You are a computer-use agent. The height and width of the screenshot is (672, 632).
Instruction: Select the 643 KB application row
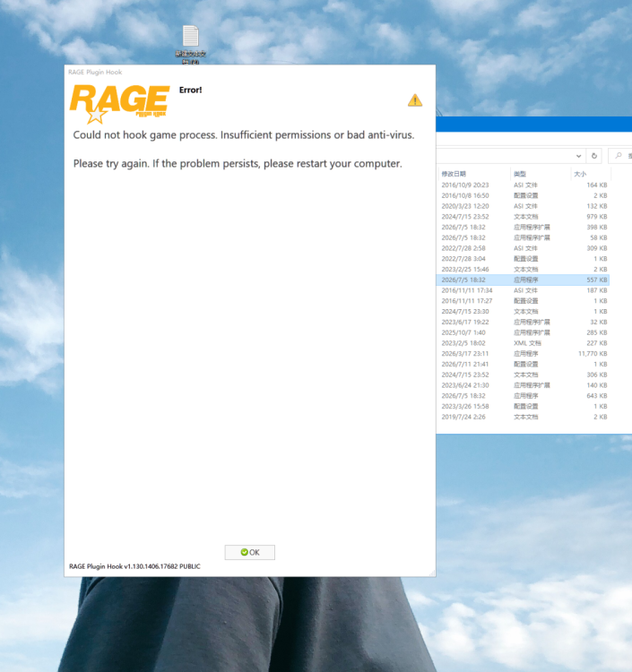[x=523, y=396]
